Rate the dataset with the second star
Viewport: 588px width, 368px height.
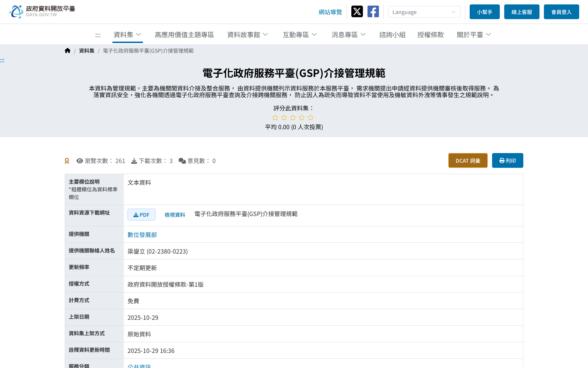coord(284,117)
